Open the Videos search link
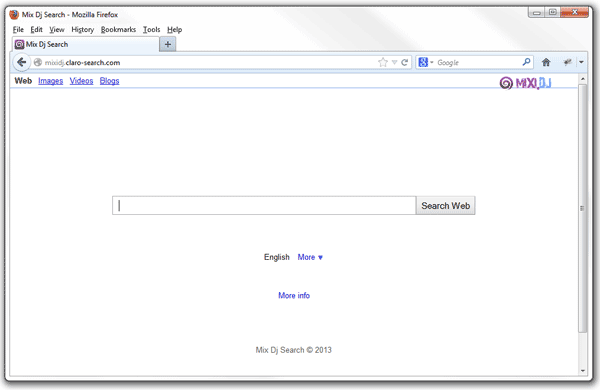 tap(81, 81)
